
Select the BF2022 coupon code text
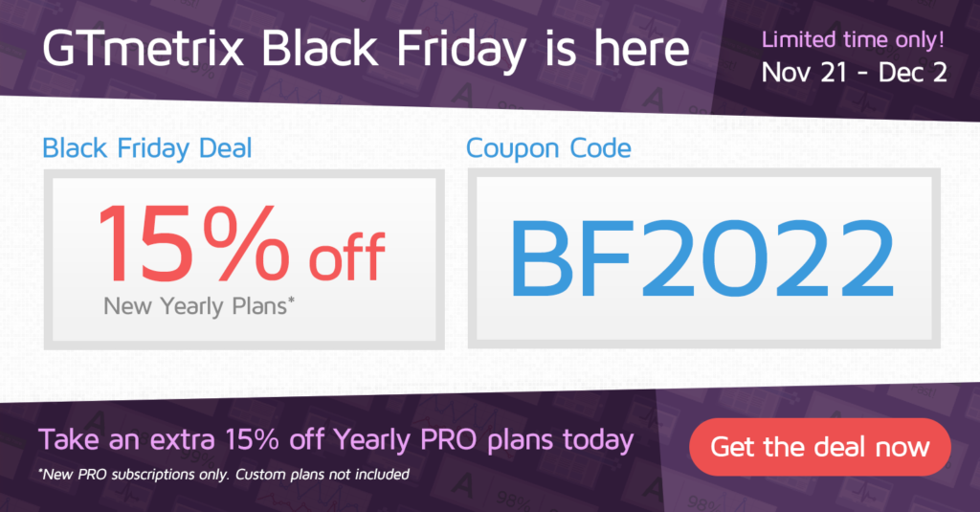703,258
